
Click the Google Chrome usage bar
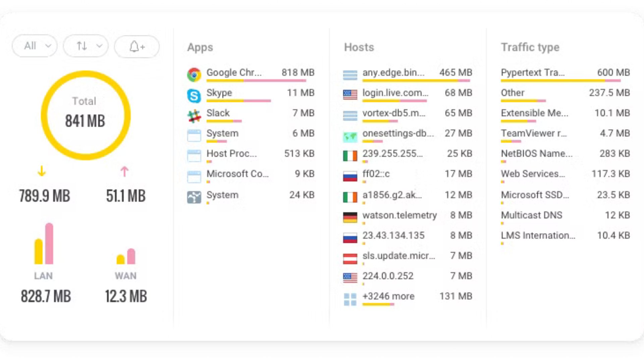256,81
